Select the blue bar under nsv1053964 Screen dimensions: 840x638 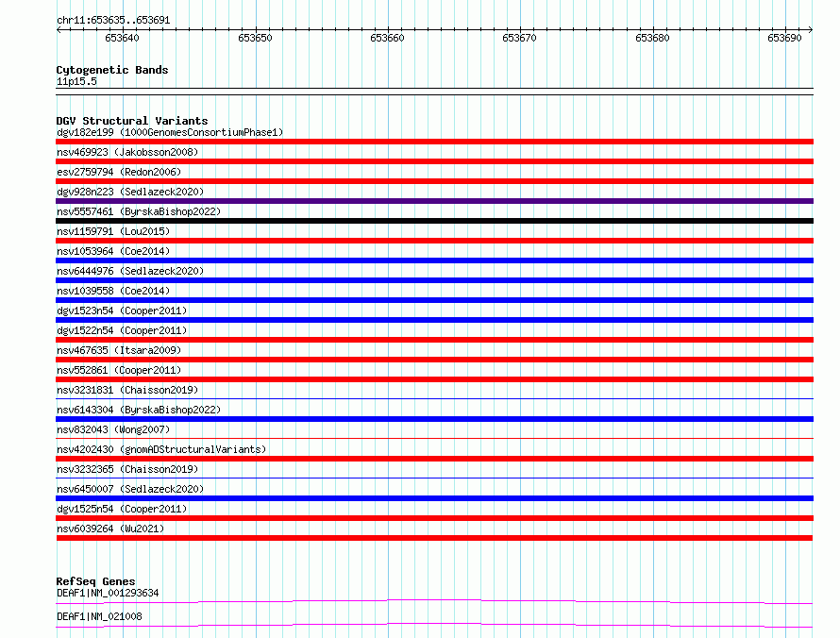click(x=434, y=260)
